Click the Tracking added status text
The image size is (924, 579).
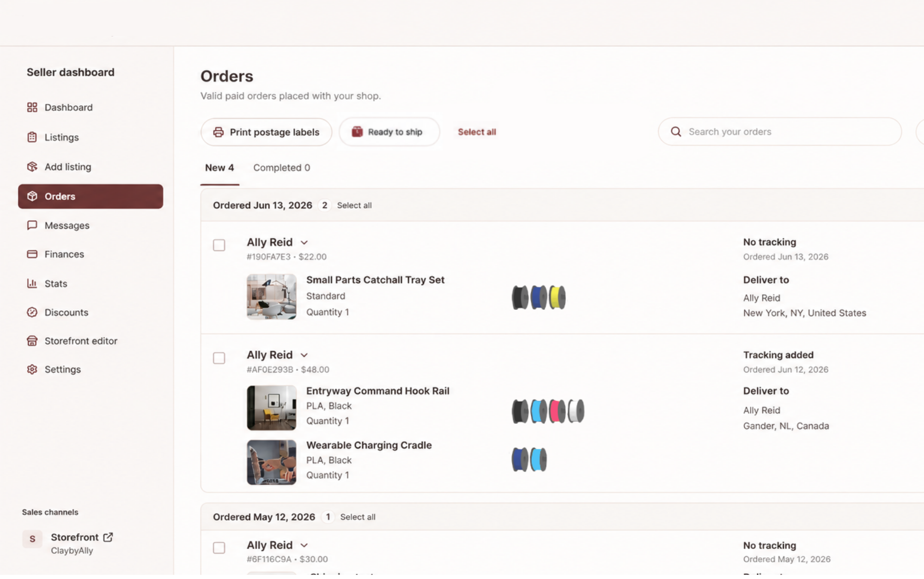778,355
